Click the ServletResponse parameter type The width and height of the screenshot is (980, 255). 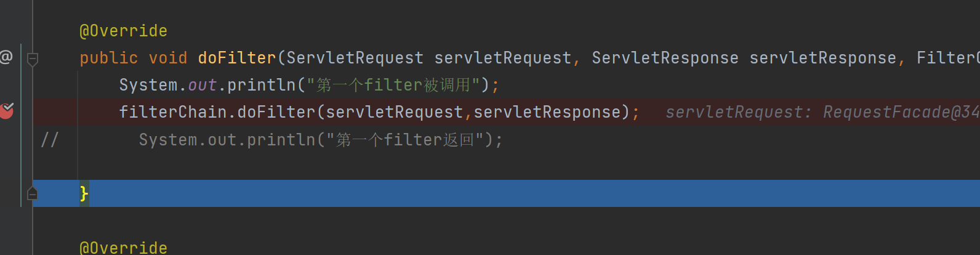665,58
